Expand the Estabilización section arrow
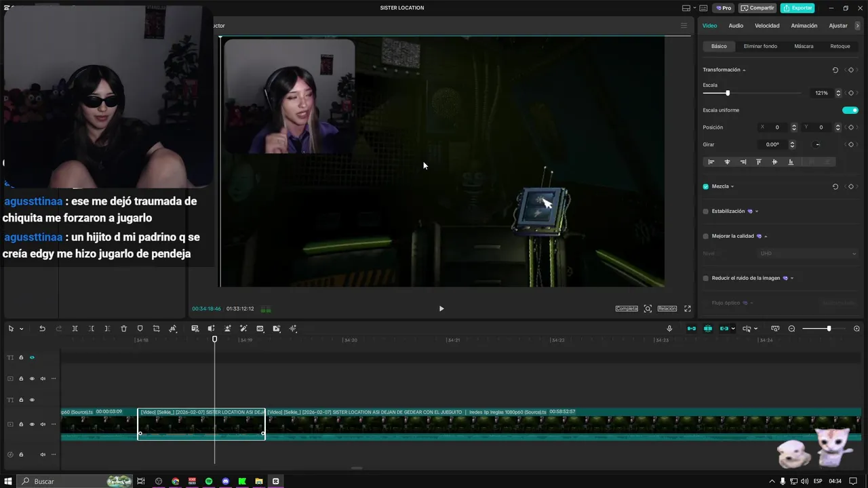This screenshot has width=868, height=488. (x=757, y=211)
